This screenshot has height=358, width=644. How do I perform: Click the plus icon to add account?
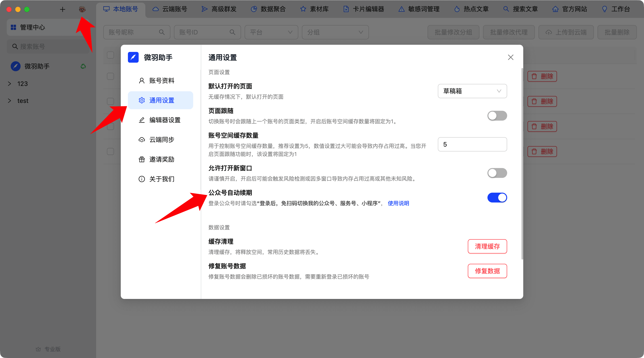(x=63, y=9)
